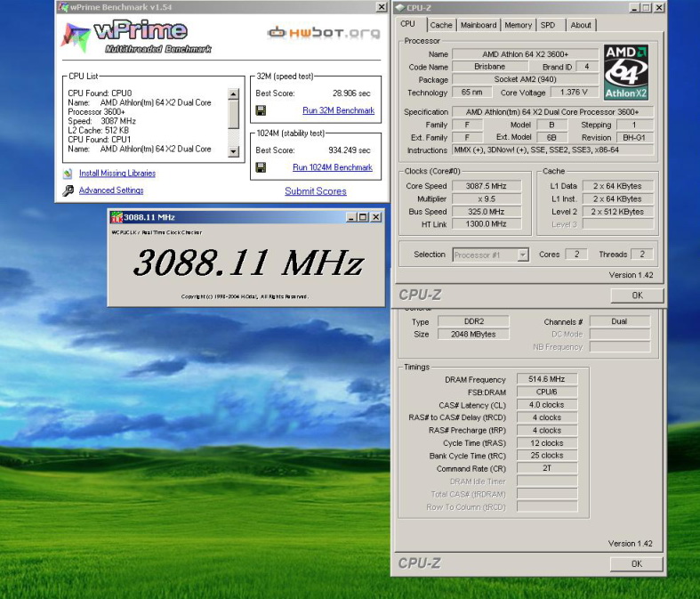Switch to the CPU tab in CPU-Z
The width and height of the screenshot is (700, 599).
[x=408, y=24]
